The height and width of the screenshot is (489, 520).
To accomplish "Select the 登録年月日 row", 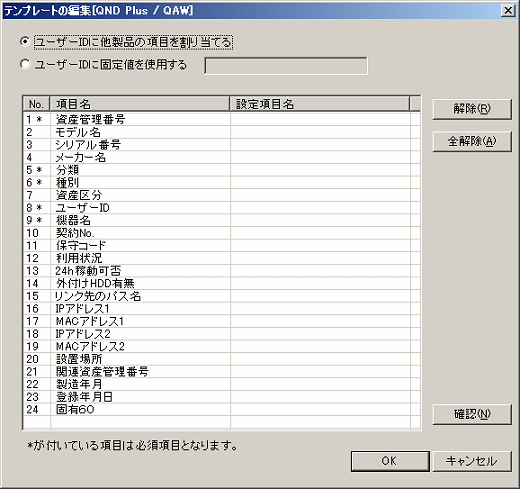I will [217, 397].
